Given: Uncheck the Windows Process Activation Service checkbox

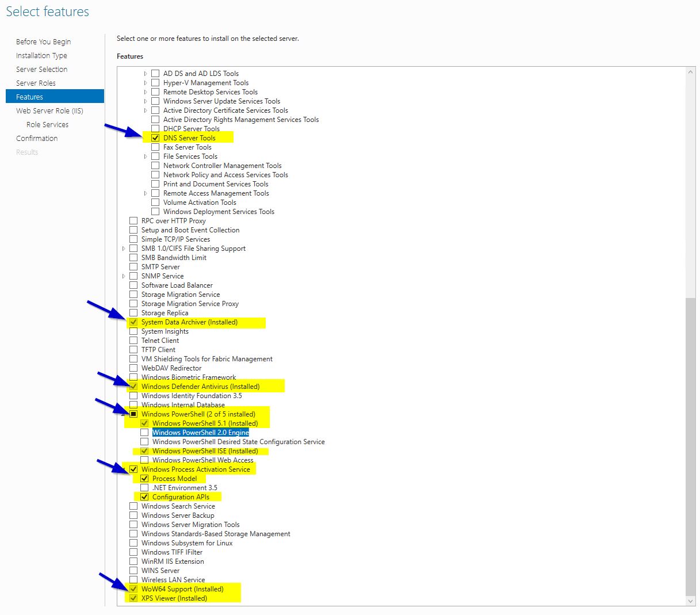Looking at the screenshot, I should tap(133, 469).
